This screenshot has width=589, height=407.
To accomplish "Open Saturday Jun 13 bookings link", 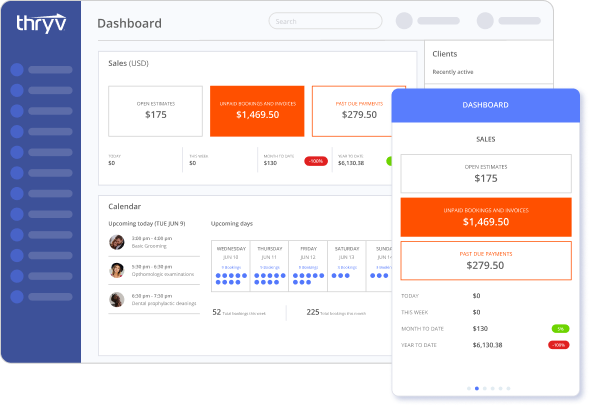I will (347, 268).
